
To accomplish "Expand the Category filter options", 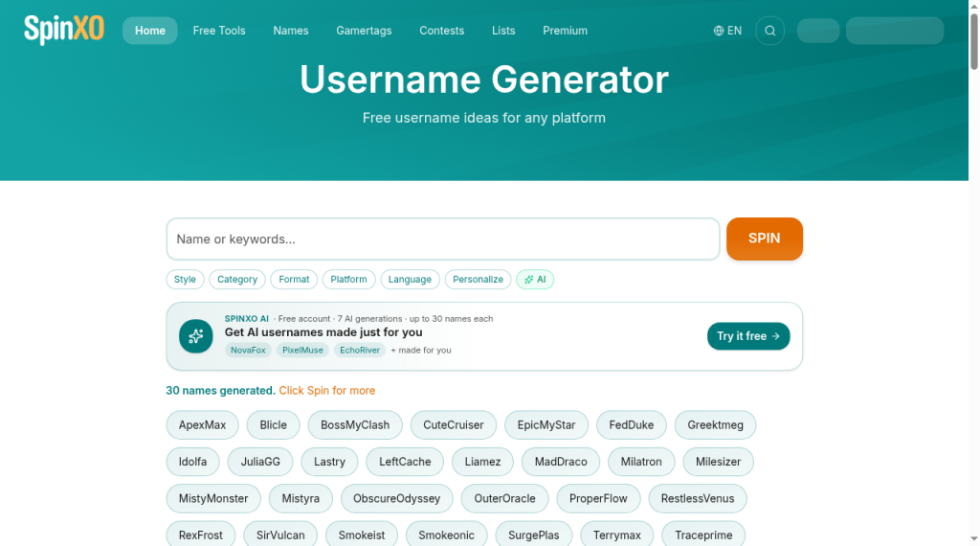I will click(x=237, y=280).
